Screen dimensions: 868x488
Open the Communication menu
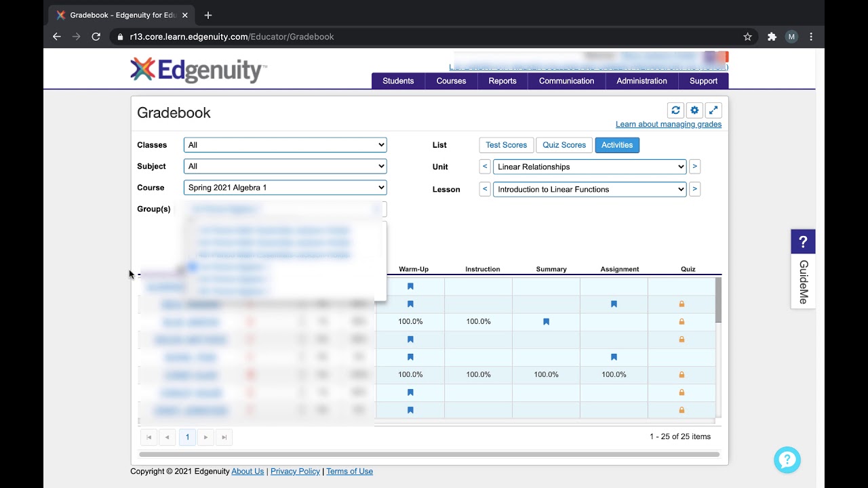coord(566,81)
